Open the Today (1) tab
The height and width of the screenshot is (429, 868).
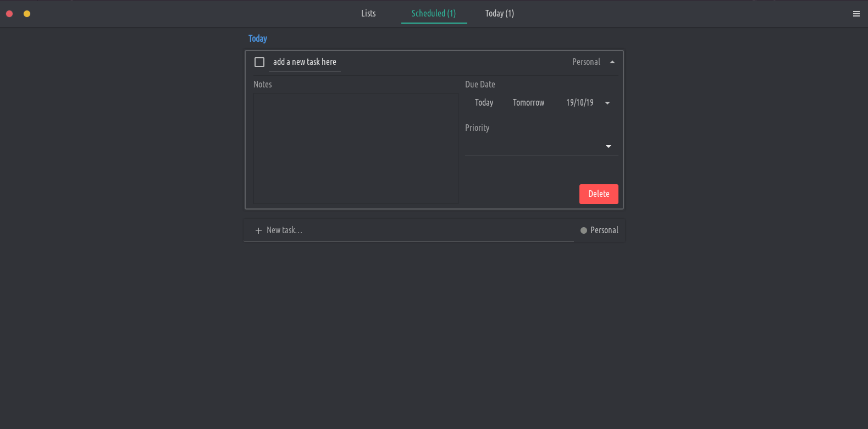tap(499, 14)
